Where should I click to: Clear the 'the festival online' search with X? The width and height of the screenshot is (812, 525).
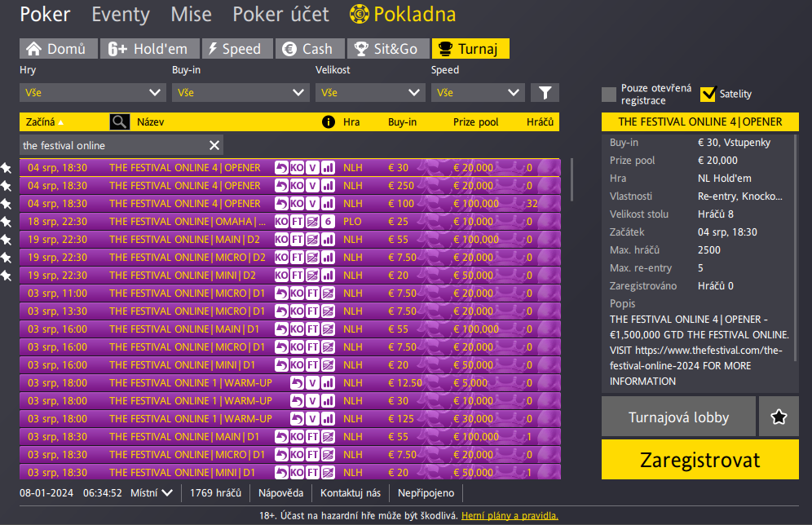[214, 145]
